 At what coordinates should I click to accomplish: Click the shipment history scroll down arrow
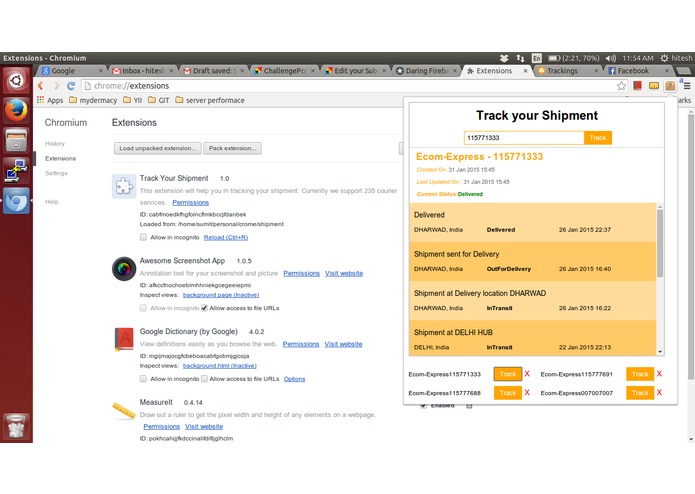click(x=660, y=352)
